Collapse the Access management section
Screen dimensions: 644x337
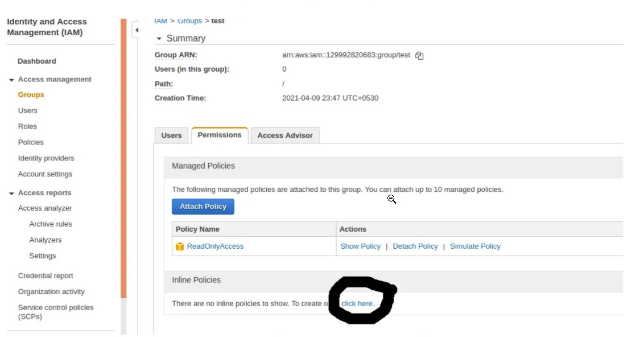click(x=11, y=80)
